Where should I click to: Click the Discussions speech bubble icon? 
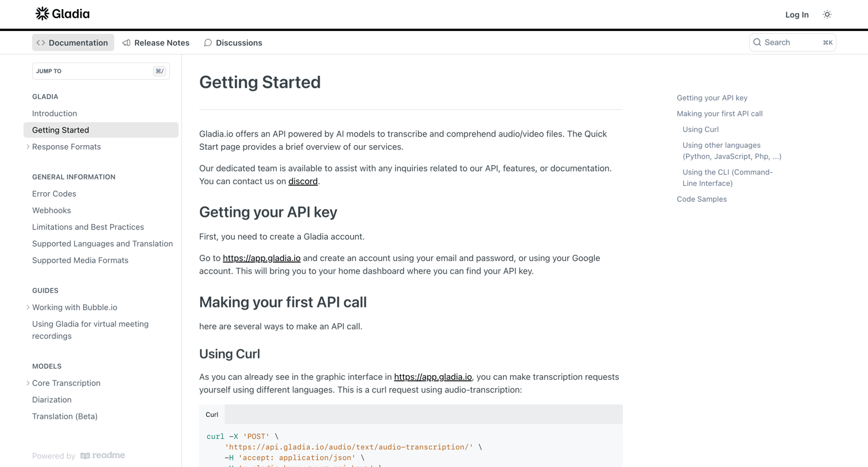pos(208,42)
